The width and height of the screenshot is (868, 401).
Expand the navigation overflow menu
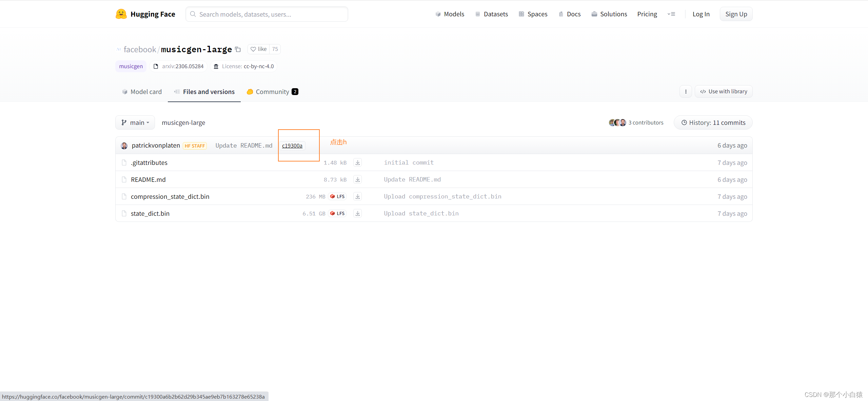click(x=671, y=14)
